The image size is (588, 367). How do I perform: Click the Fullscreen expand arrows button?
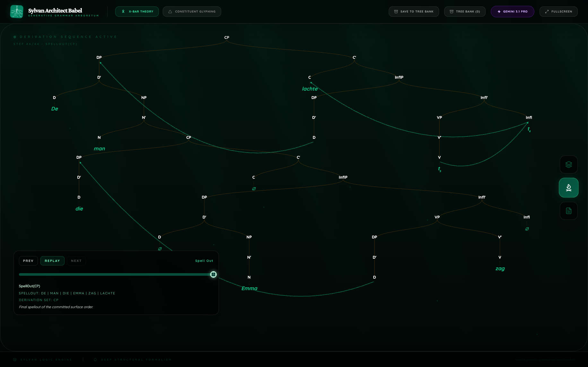coord(558,12)
